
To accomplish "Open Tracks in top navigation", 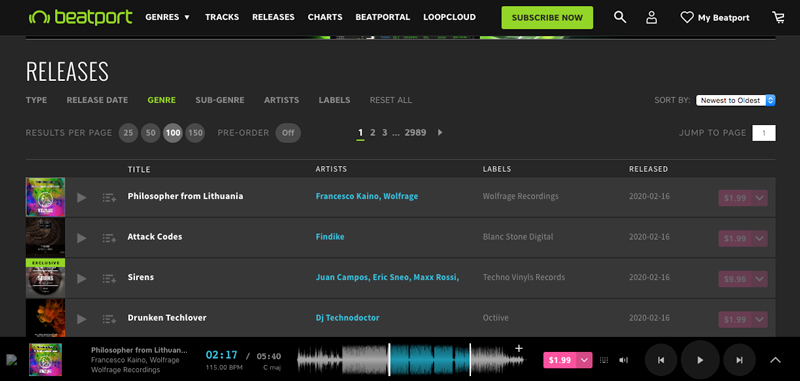I will click(222, 17).
